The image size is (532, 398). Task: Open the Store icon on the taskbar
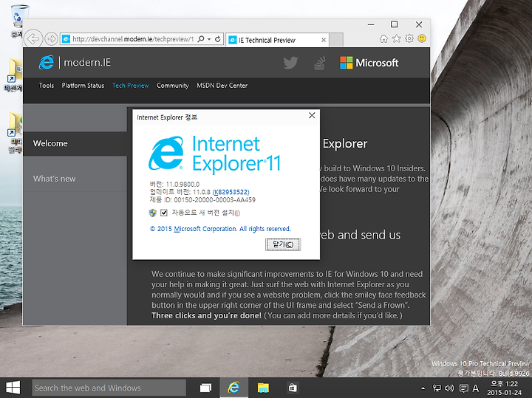point(293,388)
